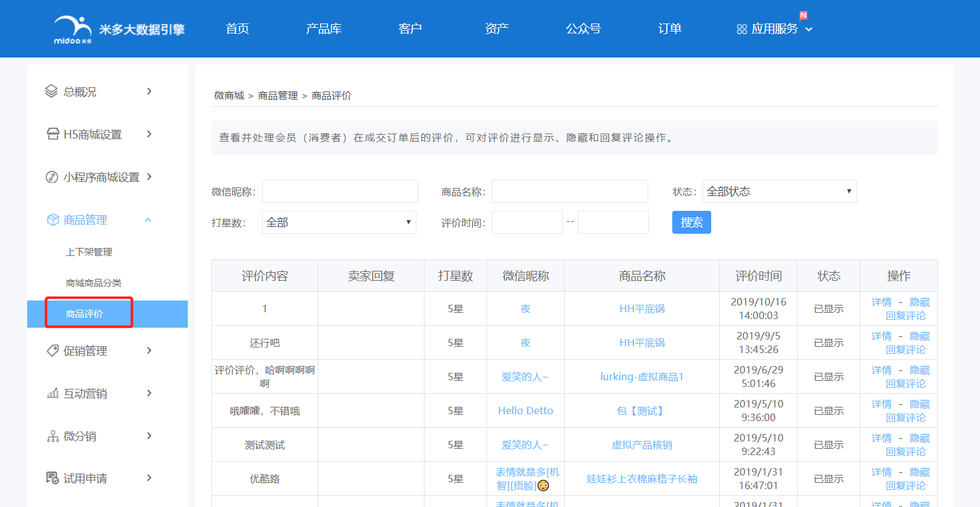The height and width of the screenshot is (507, 980).
Task: Open 产品库 in top navigation
Action: click(324, 29)
